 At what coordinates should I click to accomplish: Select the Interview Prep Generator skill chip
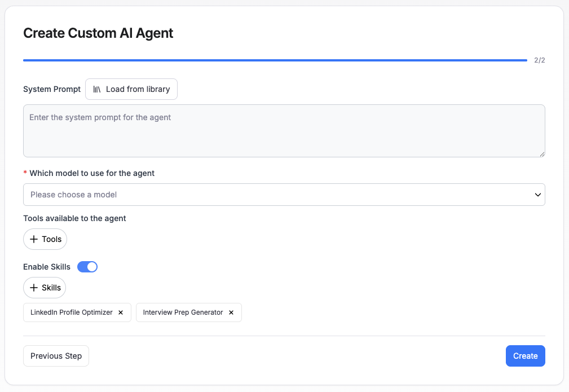click(182, 312)
